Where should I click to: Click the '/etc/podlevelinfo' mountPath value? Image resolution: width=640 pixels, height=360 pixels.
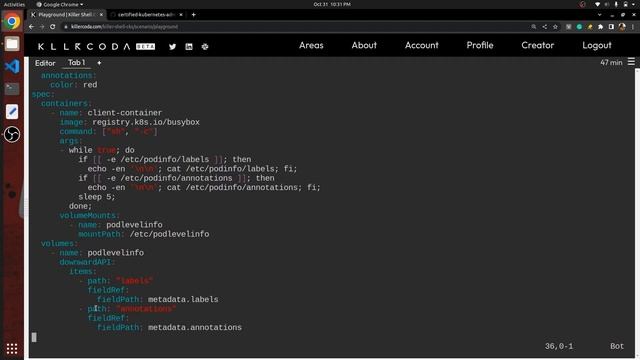[169, 234]
